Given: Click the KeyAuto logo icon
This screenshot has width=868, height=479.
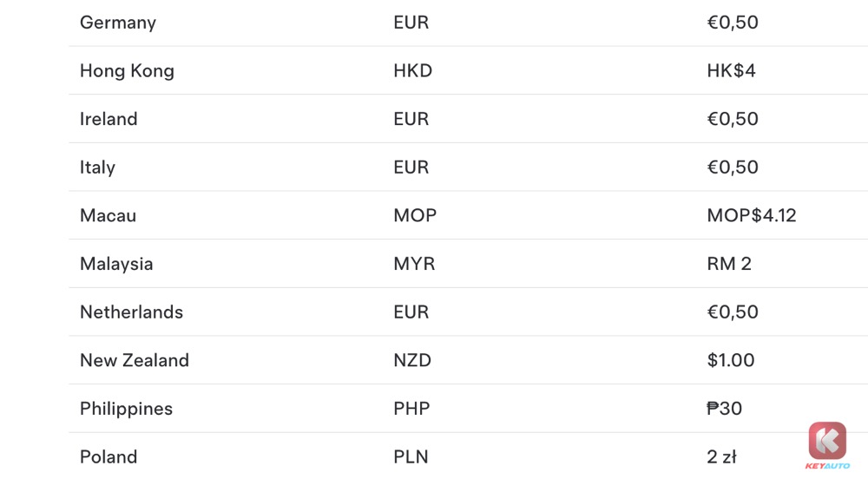Looking at the screenshot, I should pyautogui.click(x=827, y=442).
